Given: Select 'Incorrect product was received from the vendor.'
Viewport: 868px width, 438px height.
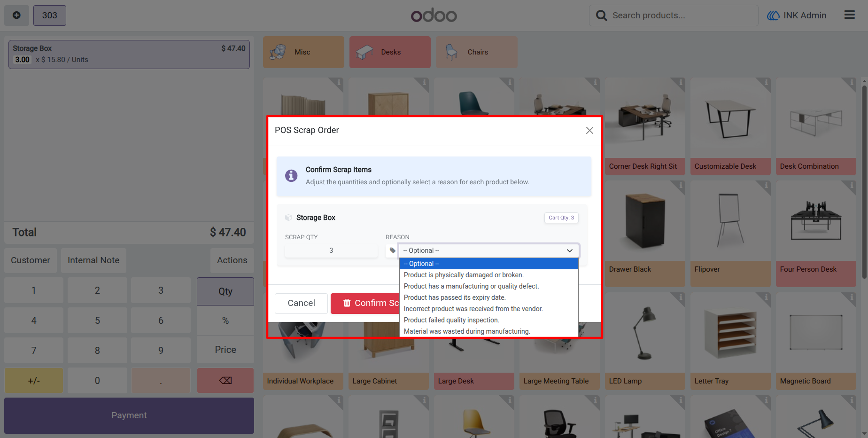Looking at the screenshot, I should click(x=488, y=309).
